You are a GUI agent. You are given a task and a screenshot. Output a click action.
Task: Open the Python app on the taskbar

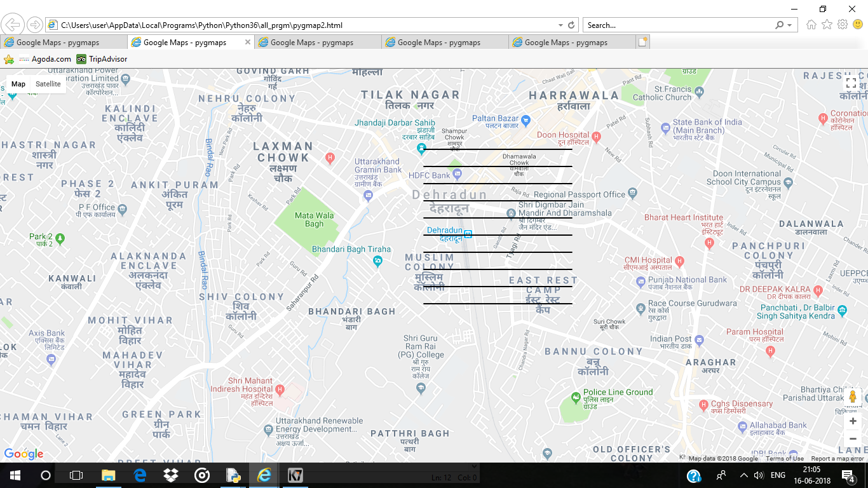click(233, 475)
